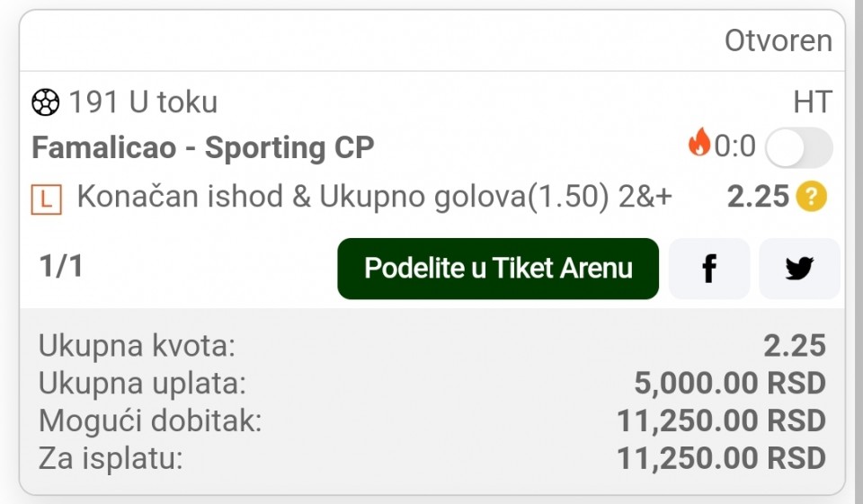Click the orange L live bet icon
Image resolution: width=863 pixels, height=504 pixels.
tap(46, 199)
